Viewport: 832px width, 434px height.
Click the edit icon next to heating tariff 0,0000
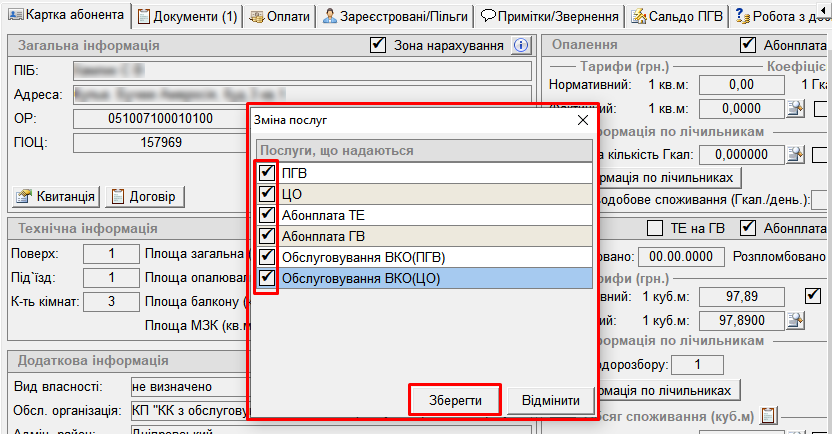795,108
